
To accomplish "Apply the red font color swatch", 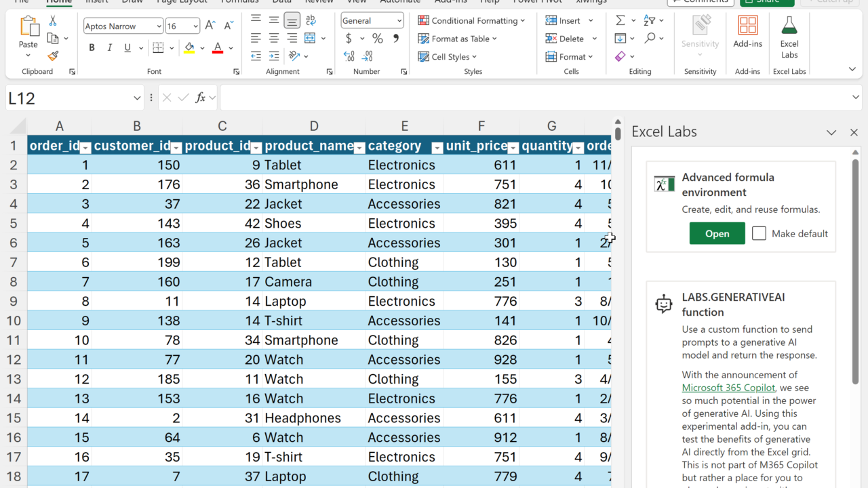I will [x=218, y=48].
